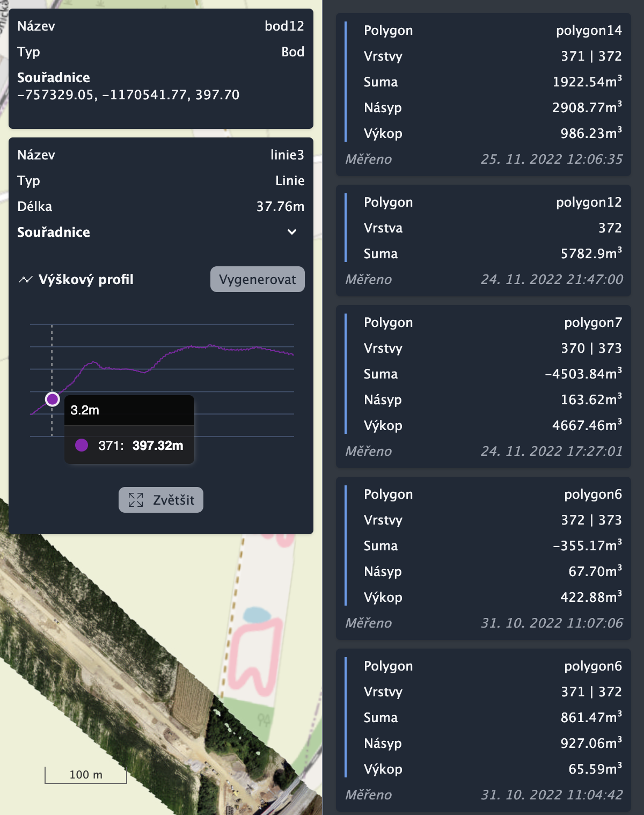Image resolution: width=644 pixels, height=815 pixels.
Task: Click the purple 371 legend dot in tooltip
Action: [82, 445]
